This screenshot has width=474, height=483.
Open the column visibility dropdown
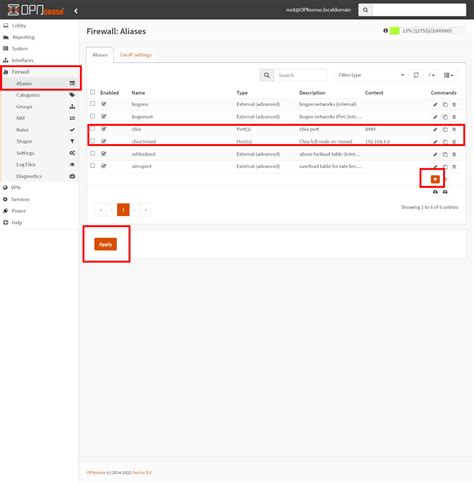click(x=448, y=75)
